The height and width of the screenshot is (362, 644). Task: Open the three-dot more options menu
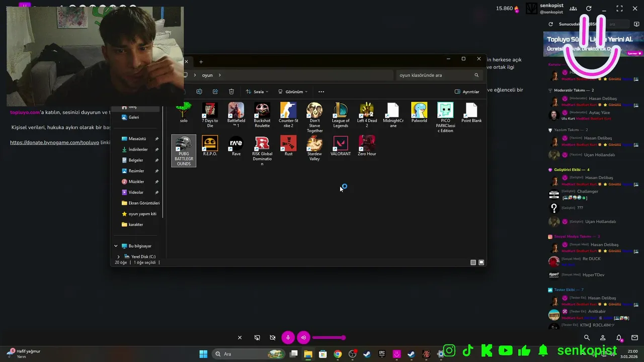click(x=321, y=92)
